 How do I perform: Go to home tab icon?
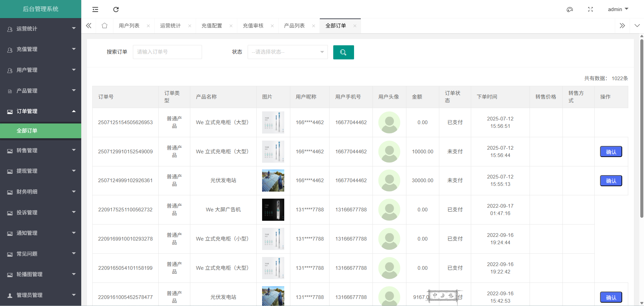tap(104, 26)
